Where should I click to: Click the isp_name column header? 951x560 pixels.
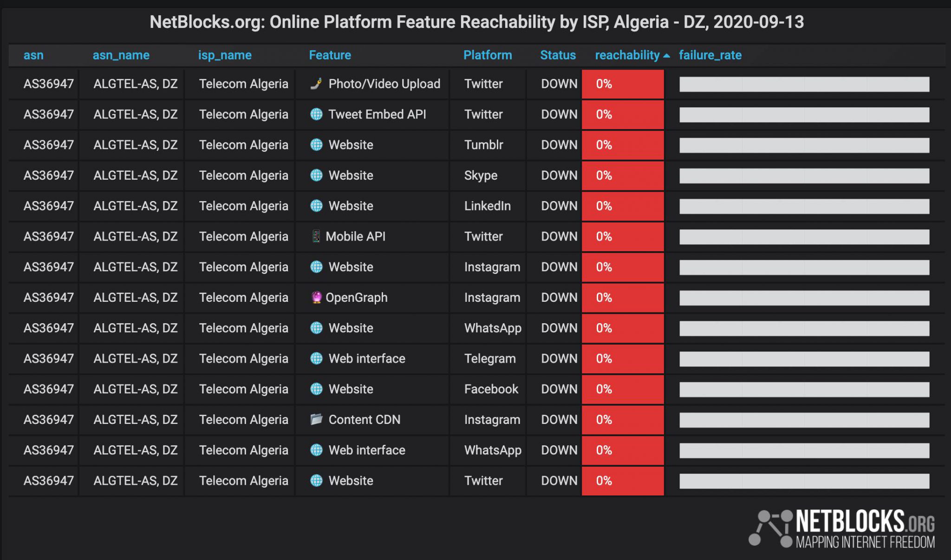click(225, 55)
